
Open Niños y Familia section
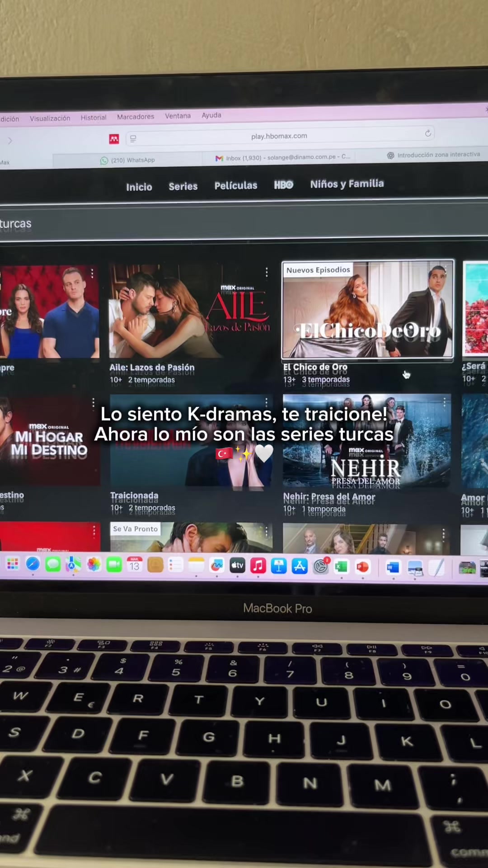point(347,184)
